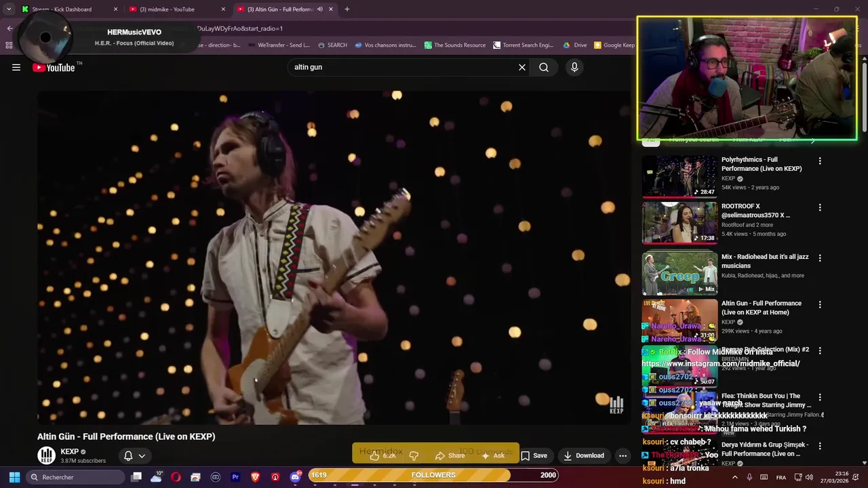This screenshot has height=488, width=868.
Task: Open options for Polyrhythmics video
Action: coord(820,161)
